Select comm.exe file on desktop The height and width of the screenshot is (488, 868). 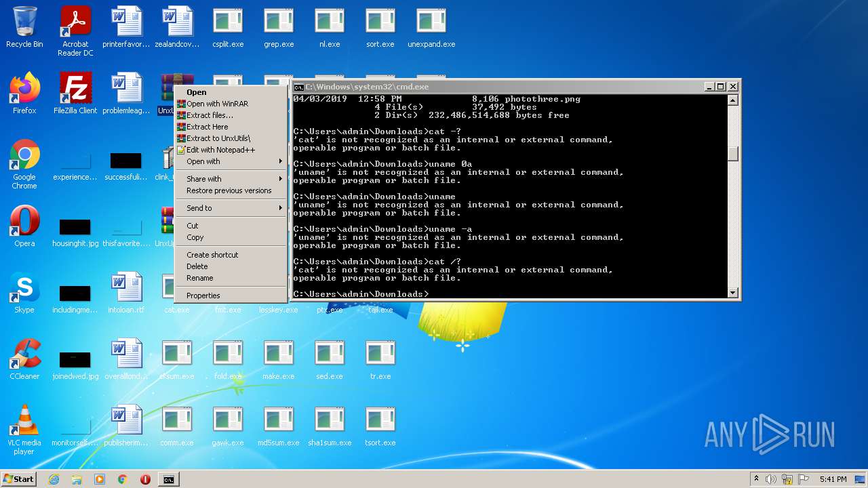coord(177,426)
